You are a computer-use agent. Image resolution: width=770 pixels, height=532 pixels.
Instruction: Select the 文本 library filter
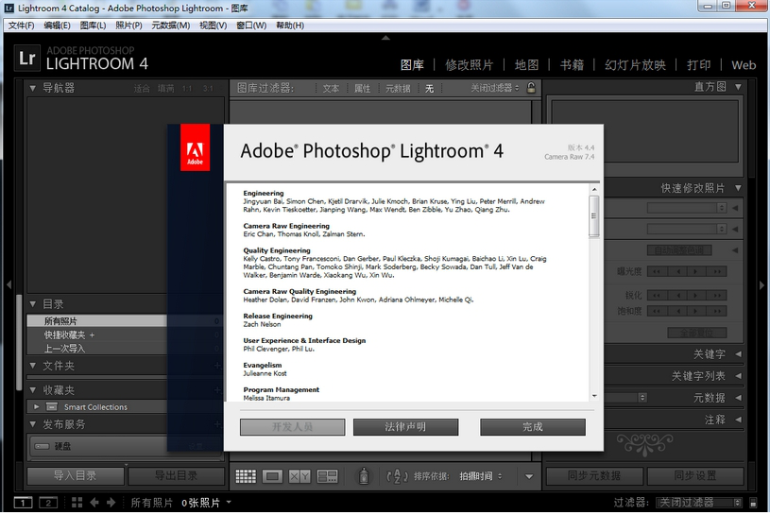point(331,89)
